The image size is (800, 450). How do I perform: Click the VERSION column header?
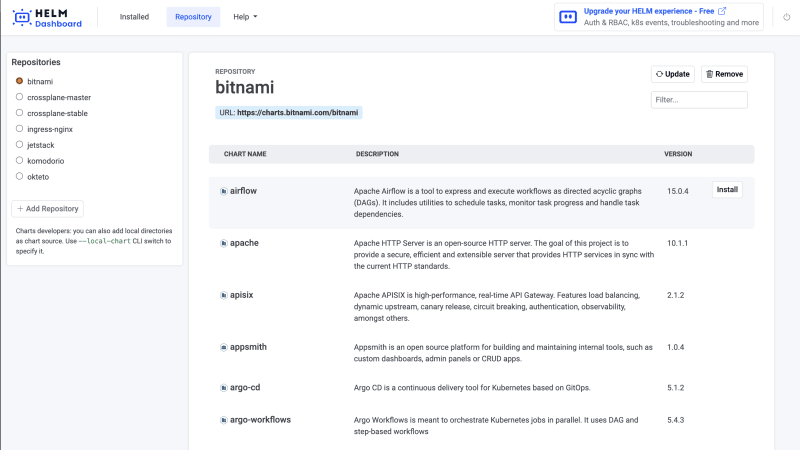coord(678,154)
